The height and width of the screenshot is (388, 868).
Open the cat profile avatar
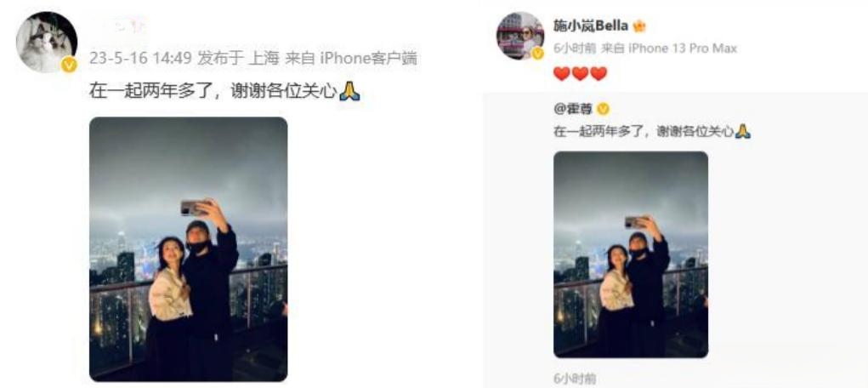pyautogui.click(x=47, y=42)
